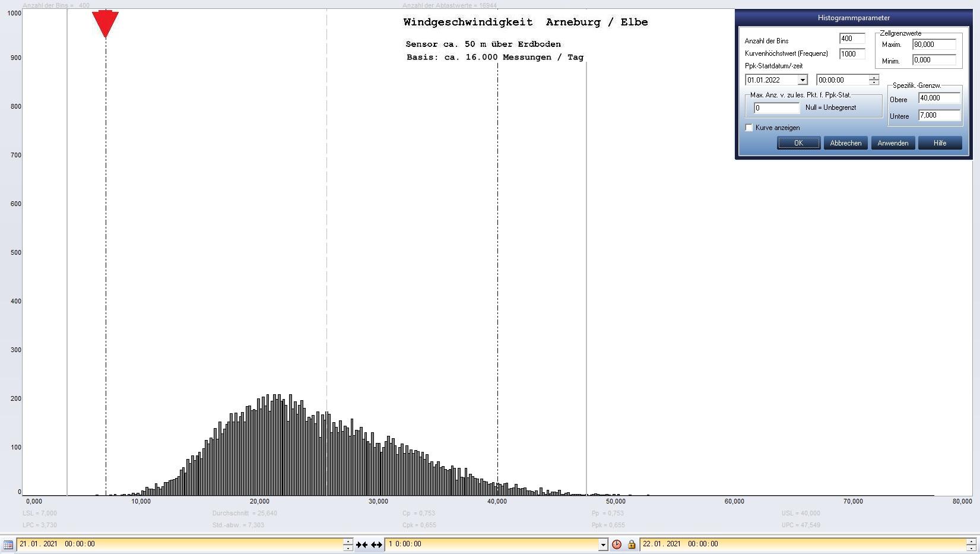The height and width of the screenshot is (554, 980).
Task: Click the Anwenden button
Action: tap(893, 143)
